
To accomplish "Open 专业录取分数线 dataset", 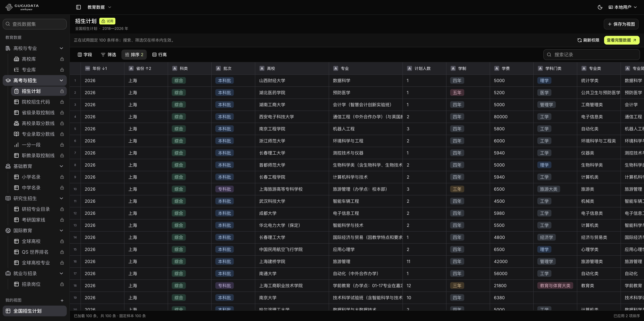I will coord(39,134).
